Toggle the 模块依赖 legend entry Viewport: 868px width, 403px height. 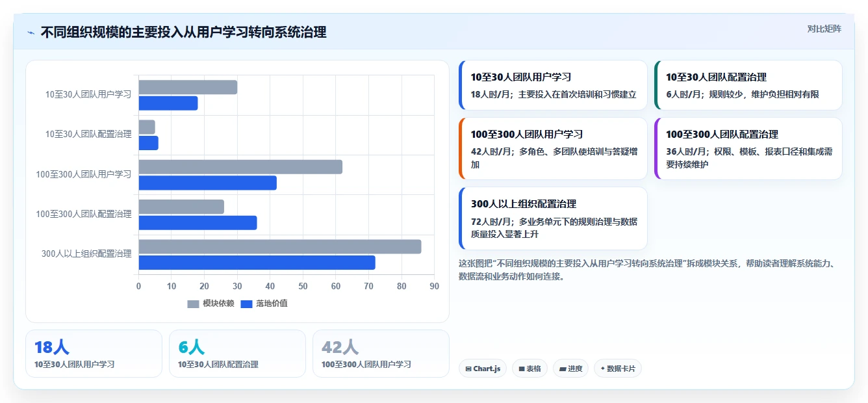point(211,304)
